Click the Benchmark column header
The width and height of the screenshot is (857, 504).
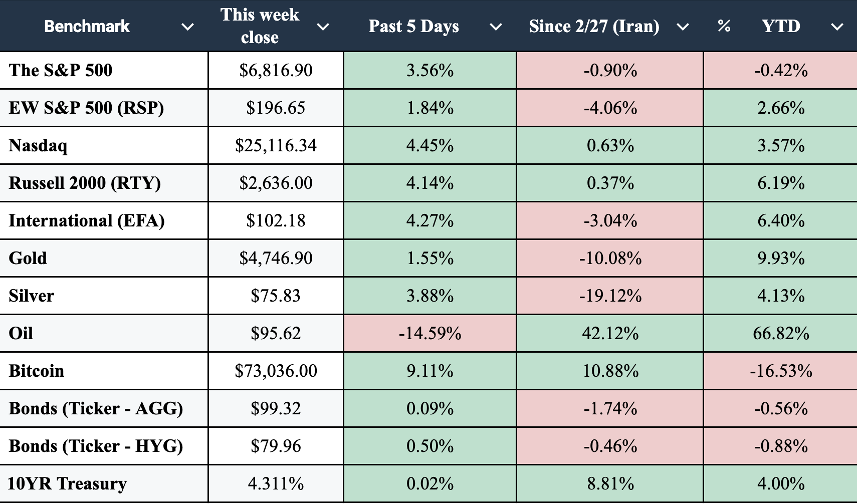point(87,26)
